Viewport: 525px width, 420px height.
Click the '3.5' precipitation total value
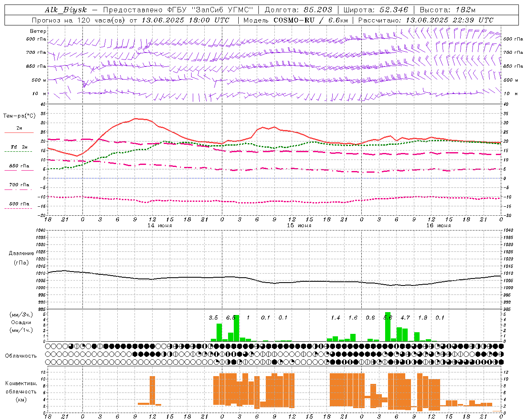(x=213, y=318)
